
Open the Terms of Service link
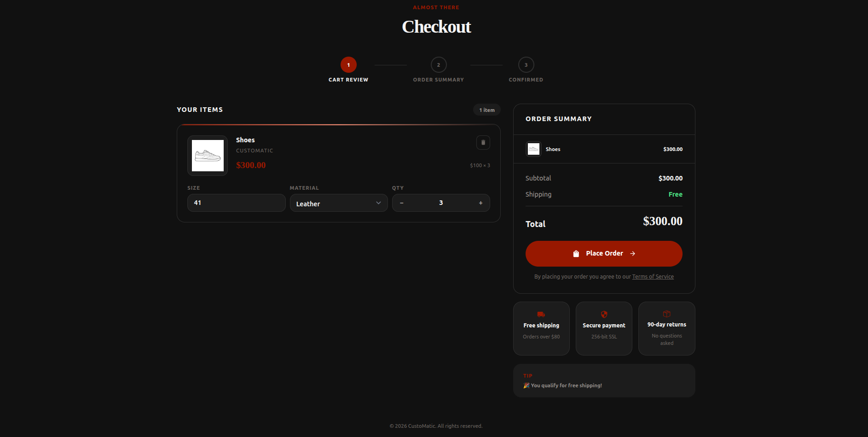point(653,277)
